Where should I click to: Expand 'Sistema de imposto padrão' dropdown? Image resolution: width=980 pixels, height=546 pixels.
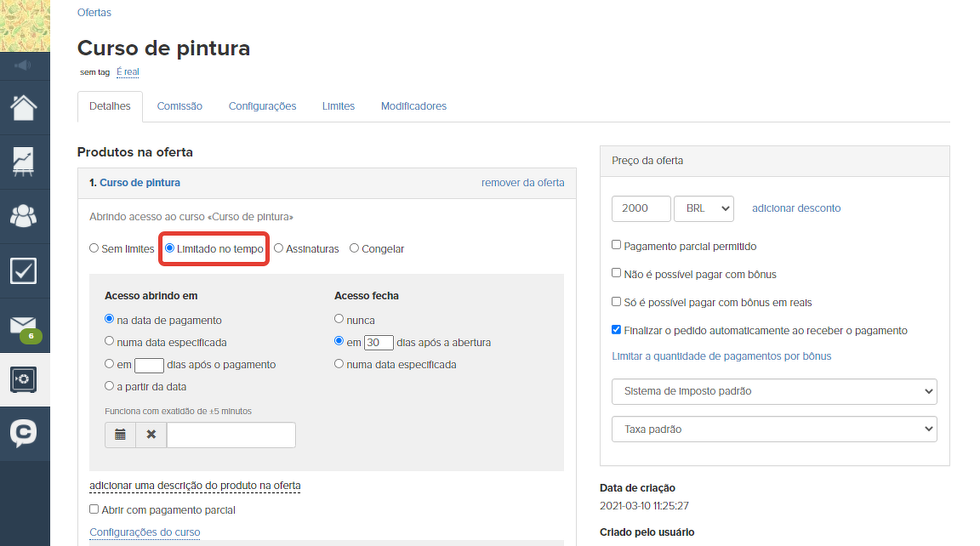point(773,392)
